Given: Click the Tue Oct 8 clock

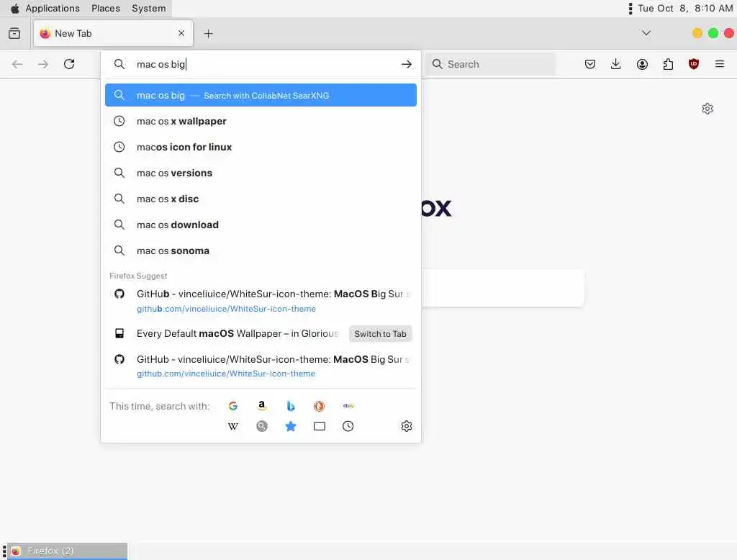Looking at the screenshot, I should pyautogui.click(x=685, y=8).
